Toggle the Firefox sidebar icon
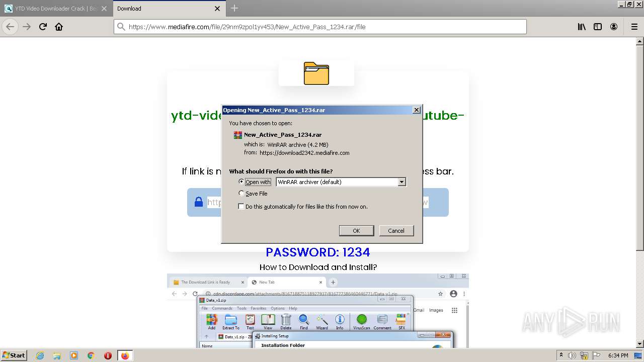This screenshot has width=644, height=362. tap(598, 27)
